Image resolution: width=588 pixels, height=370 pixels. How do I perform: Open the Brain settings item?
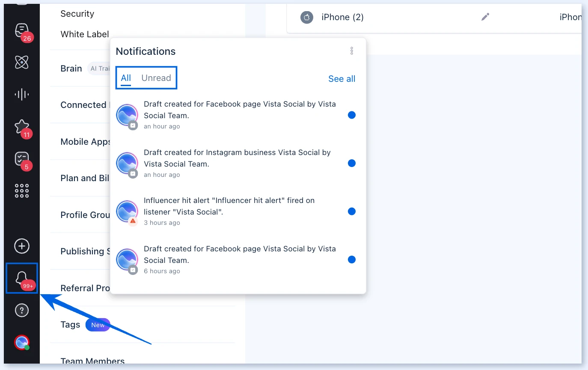click(x=71, y=69)
